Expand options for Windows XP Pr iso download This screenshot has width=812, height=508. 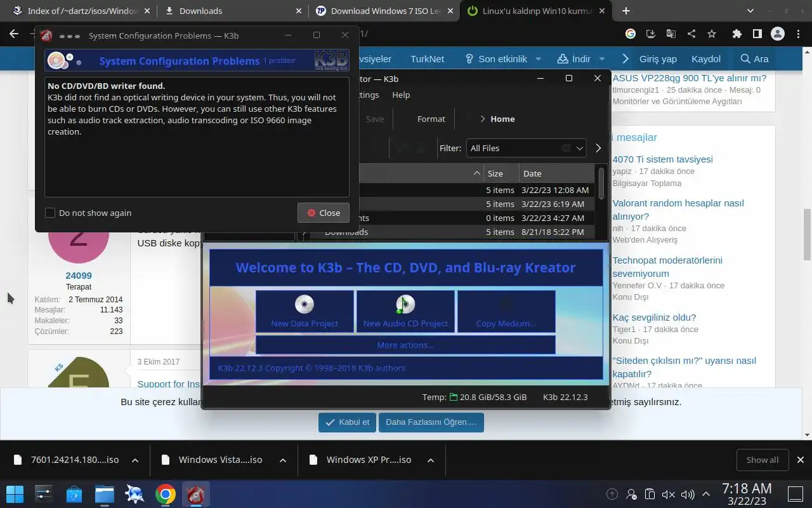coord(431,460)
